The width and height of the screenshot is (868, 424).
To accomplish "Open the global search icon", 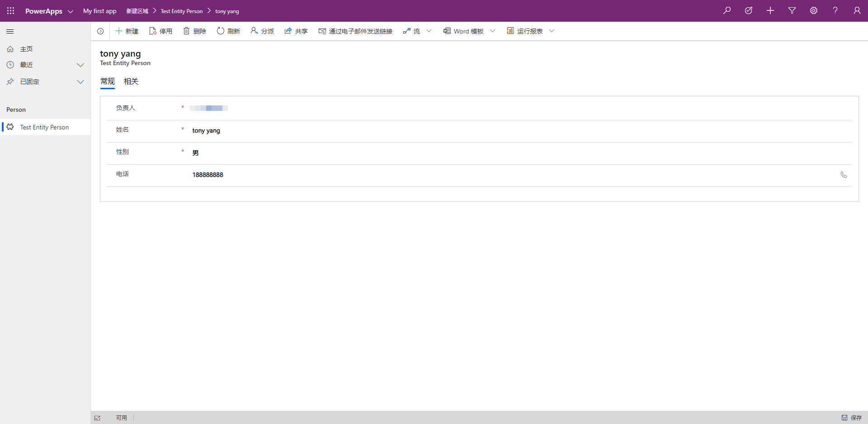I will click(x=727, y=10).
